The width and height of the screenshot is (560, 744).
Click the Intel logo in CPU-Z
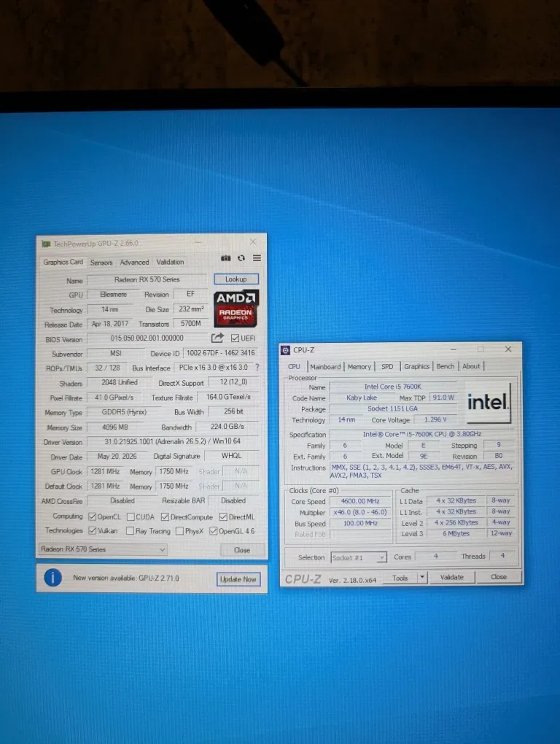tap(488, 403)
